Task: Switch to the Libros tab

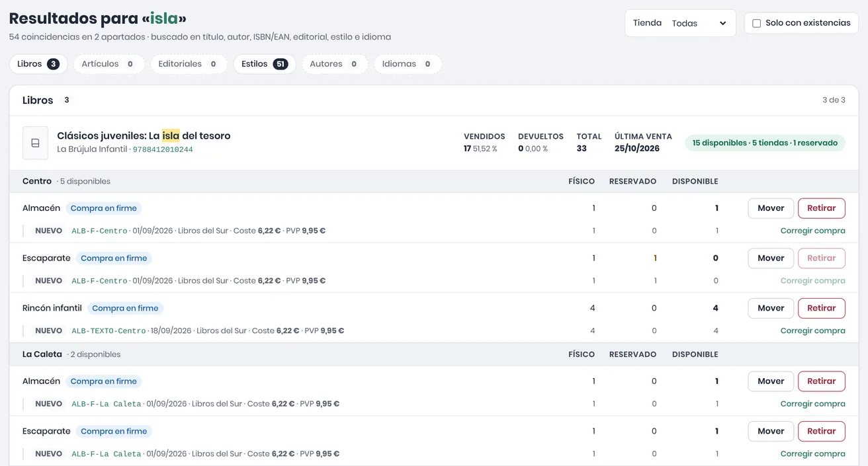Action: (38, 64)
